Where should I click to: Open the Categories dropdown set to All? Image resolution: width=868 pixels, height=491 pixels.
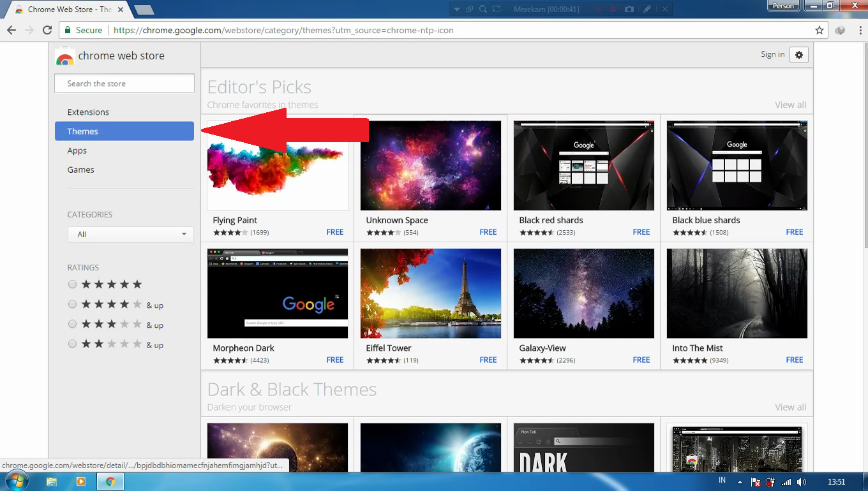tap(131, 234)
